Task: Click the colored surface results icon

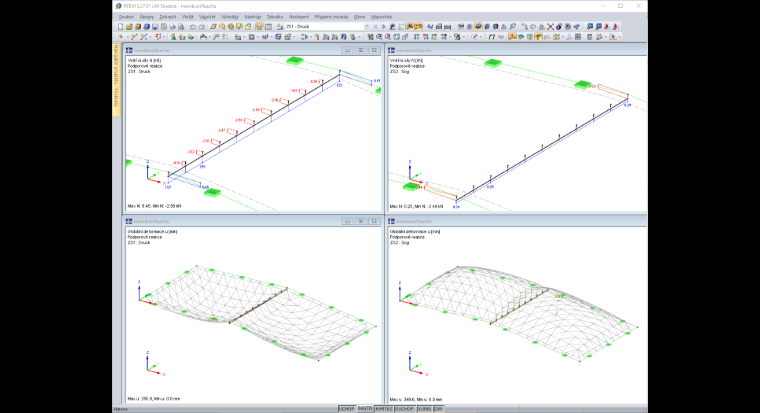Action: click(521, 37)
